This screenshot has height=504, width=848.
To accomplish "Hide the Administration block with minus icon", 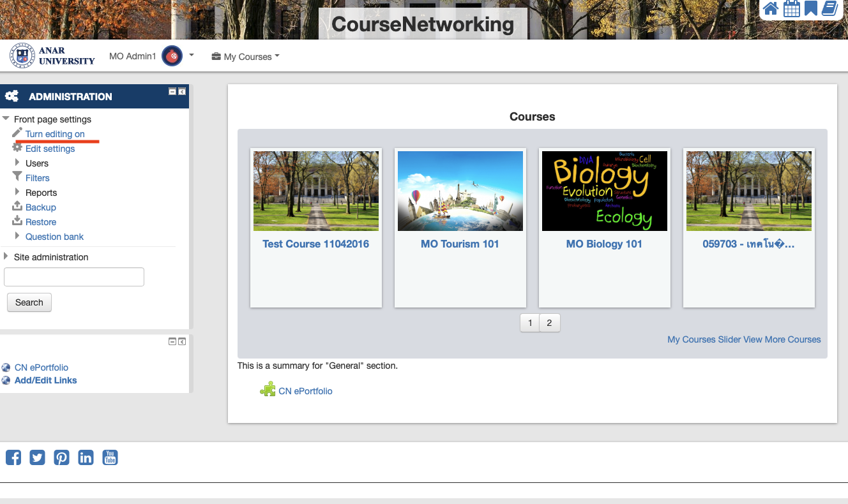I will (x=172, y=92).
